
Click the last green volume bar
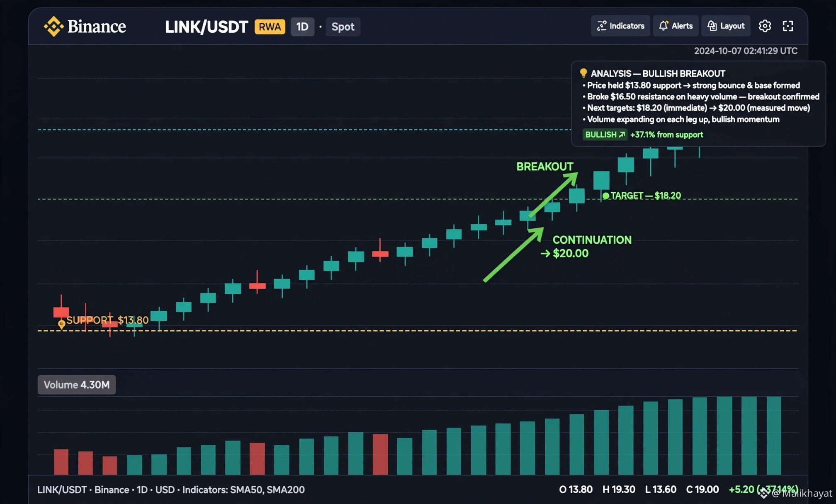[774, 436]
